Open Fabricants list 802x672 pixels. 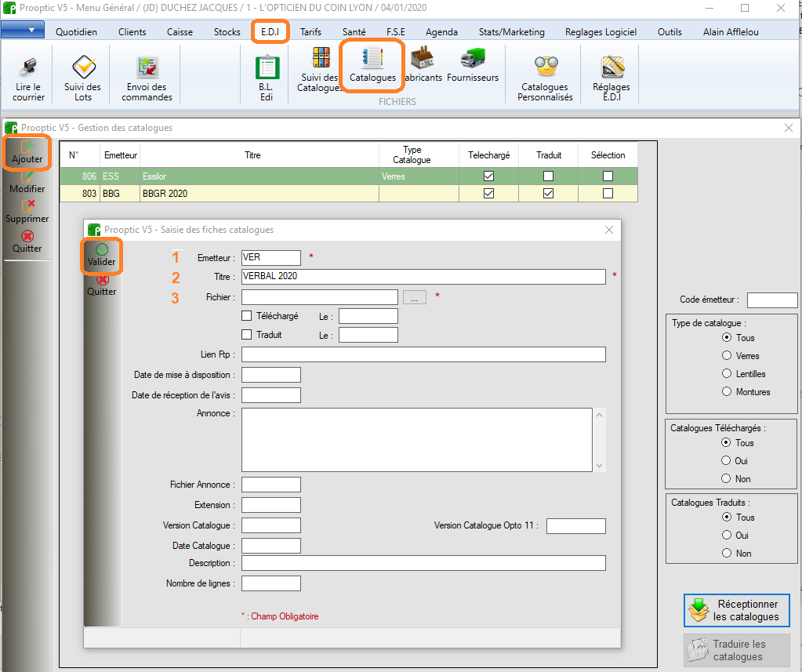[423, 65]
